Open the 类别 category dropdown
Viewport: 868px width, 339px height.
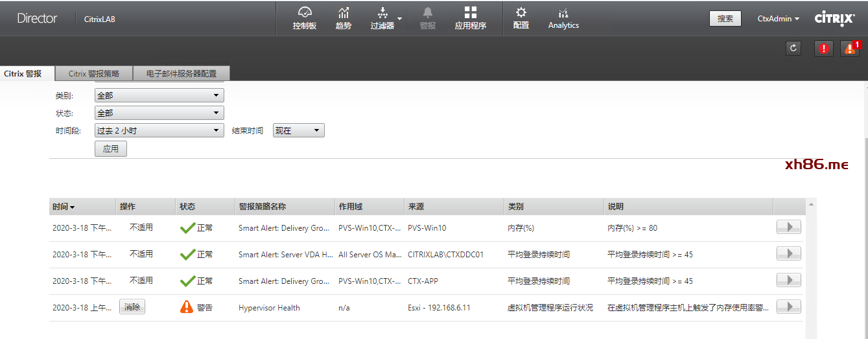pos(159,95)
